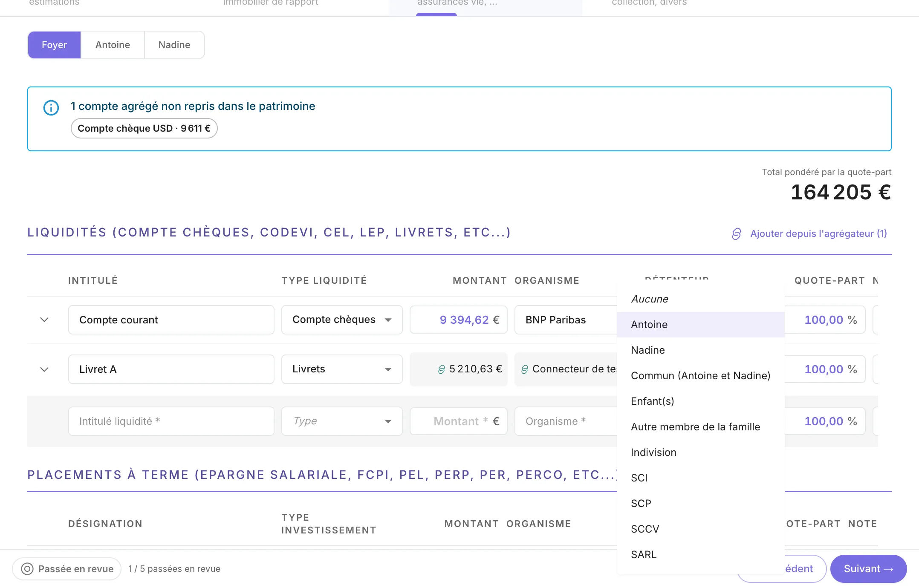This screenshot has width=919, height=588.
Task: Click the 164 205 € total amount
Action: [841, 192]
